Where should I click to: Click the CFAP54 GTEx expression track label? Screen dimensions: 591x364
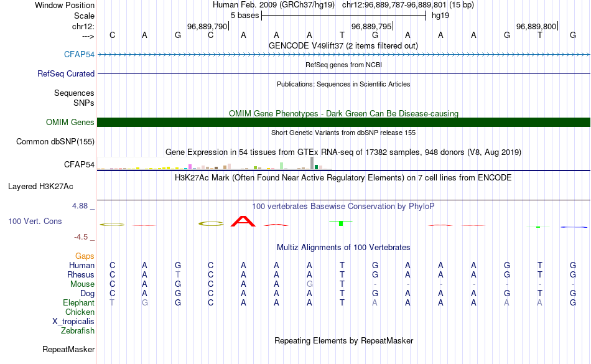[79, 164]
